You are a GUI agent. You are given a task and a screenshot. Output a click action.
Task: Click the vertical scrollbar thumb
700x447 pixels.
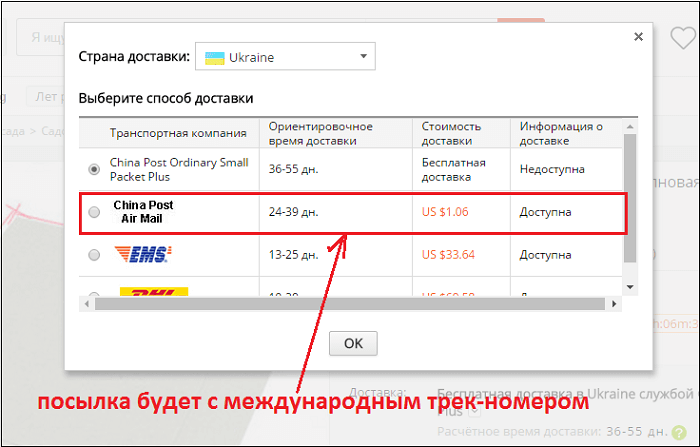(630, 198)
